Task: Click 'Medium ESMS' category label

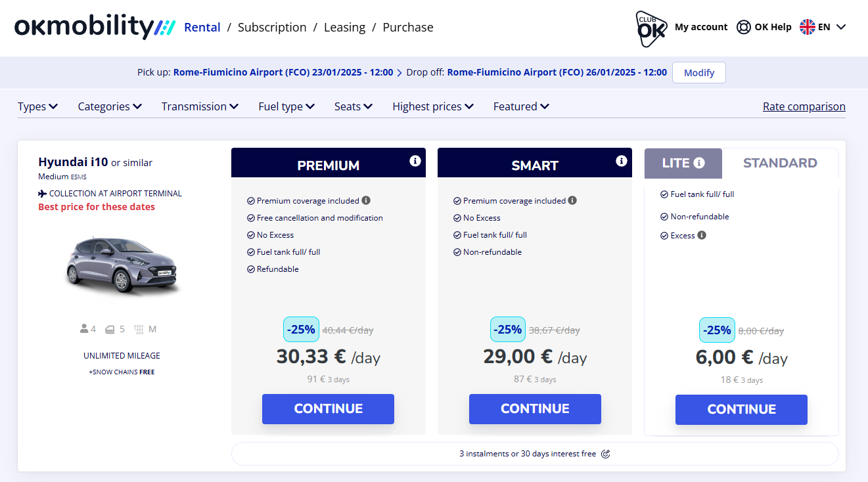Action: [62, 177]
